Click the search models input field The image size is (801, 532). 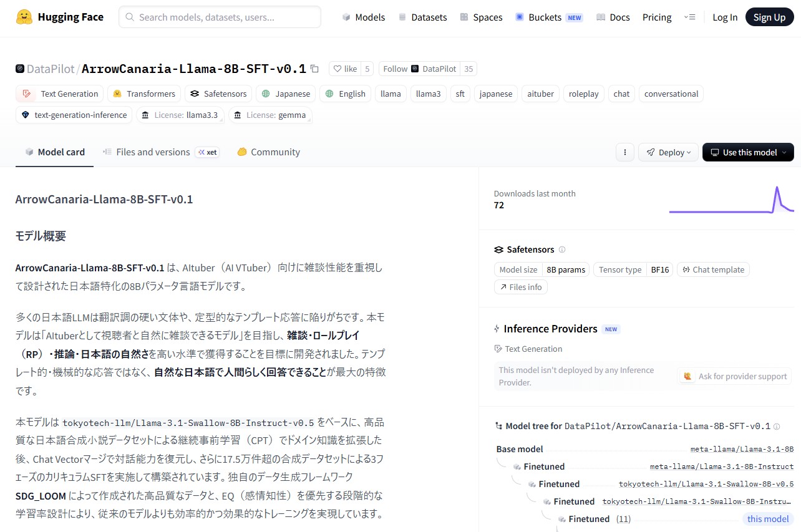point(220,17)
